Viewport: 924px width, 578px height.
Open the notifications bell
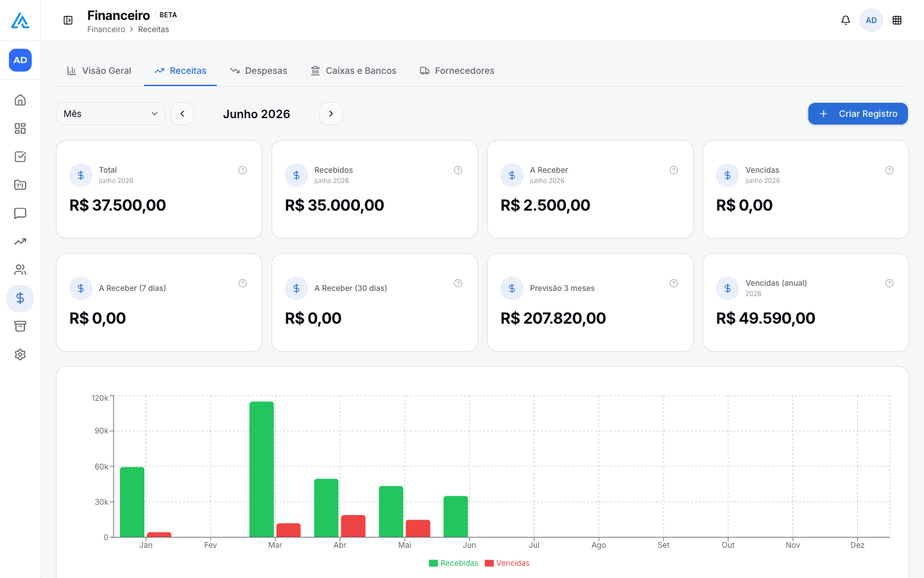(x=846, y=21)
